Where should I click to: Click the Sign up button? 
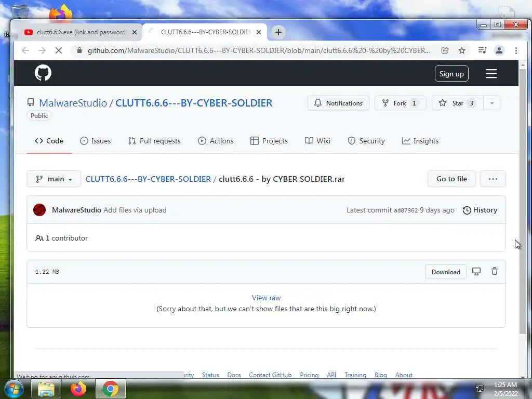[451, 74]
